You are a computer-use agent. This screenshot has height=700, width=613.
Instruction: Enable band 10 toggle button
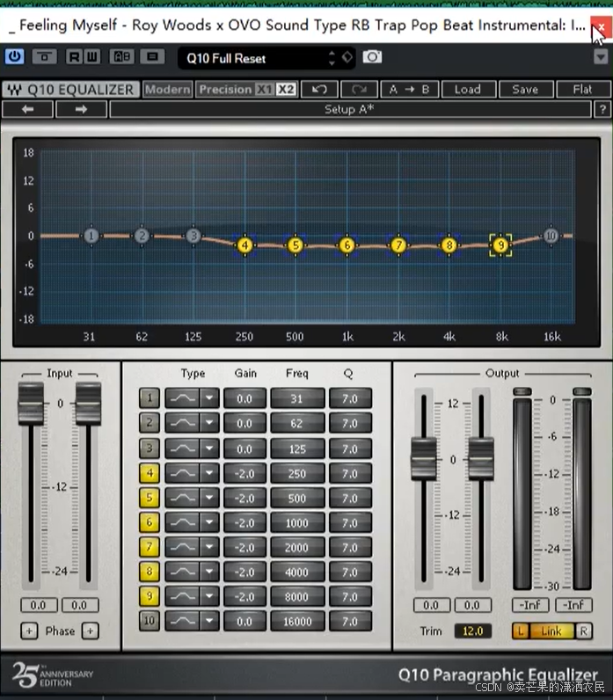click(150, 621)
